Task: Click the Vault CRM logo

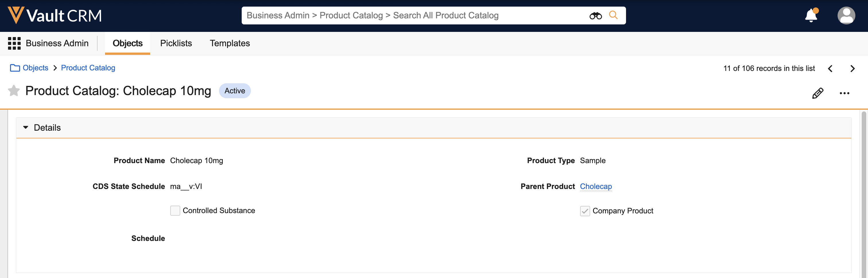Action: (55, 16)
